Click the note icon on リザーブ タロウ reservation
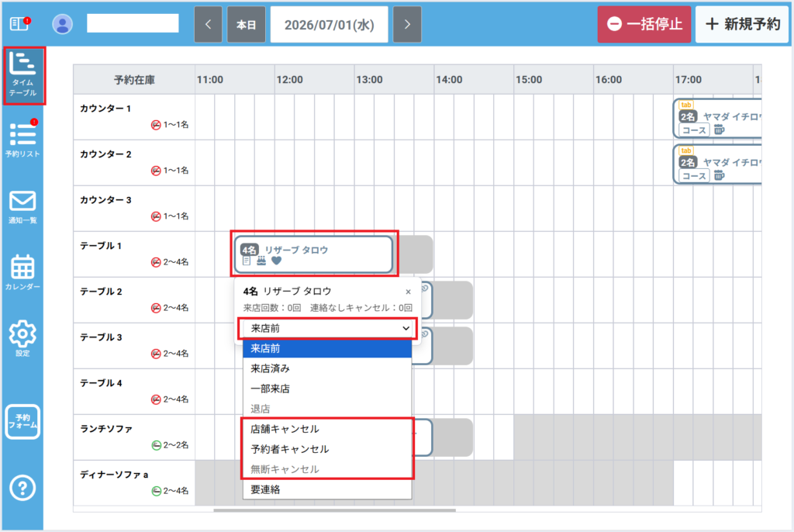The image size is (794, 532). tap(247, 261)
